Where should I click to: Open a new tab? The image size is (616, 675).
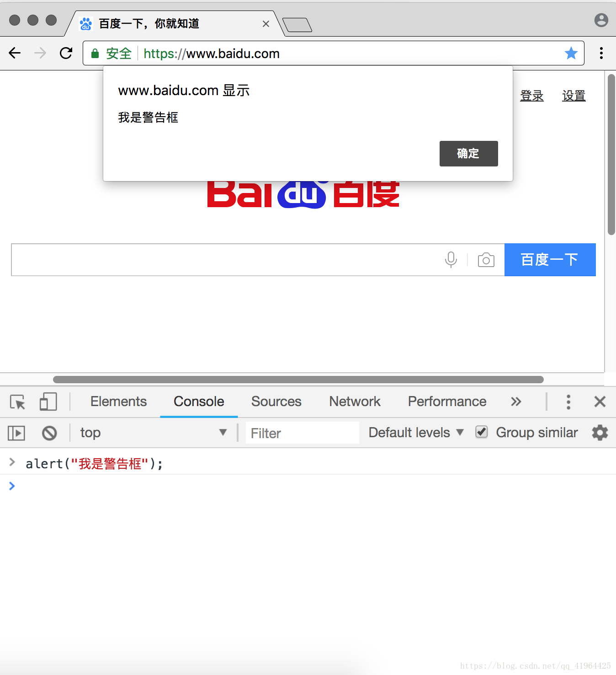point(297,25)
